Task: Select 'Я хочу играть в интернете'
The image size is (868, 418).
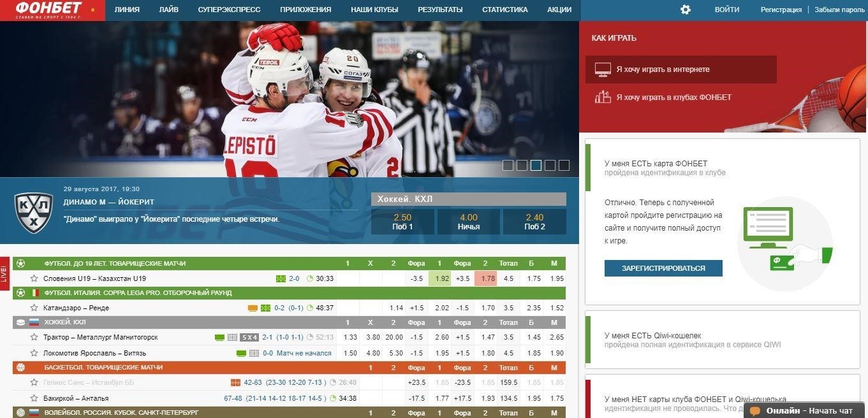Action: (681, 69)
